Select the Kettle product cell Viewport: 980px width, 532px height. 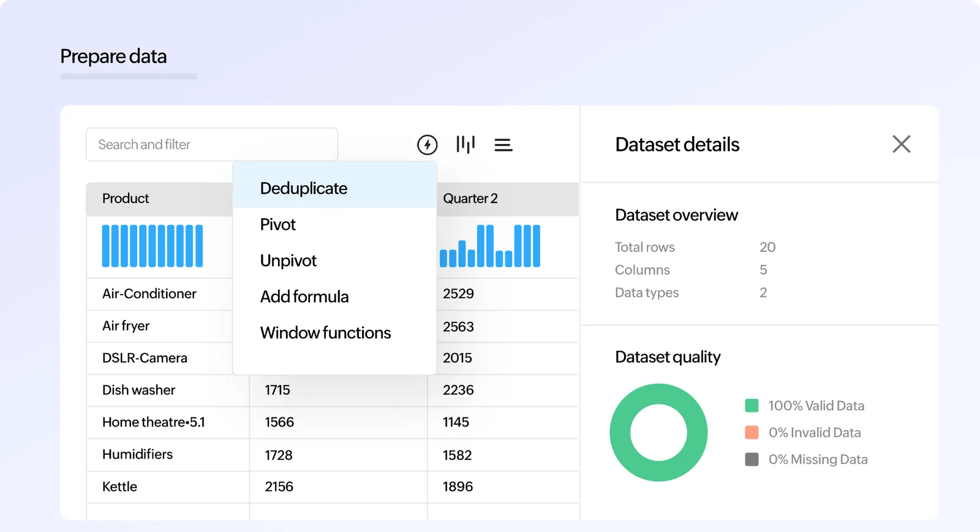168,487
